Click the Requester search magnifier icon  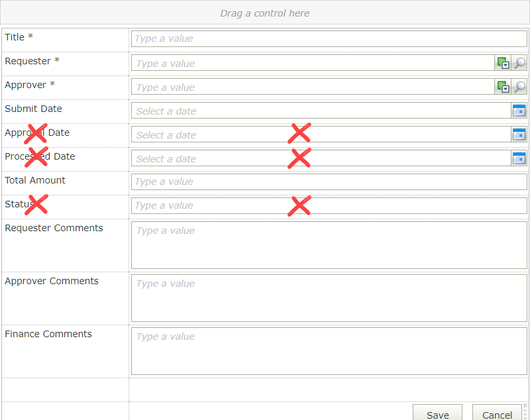click(520, 63)
